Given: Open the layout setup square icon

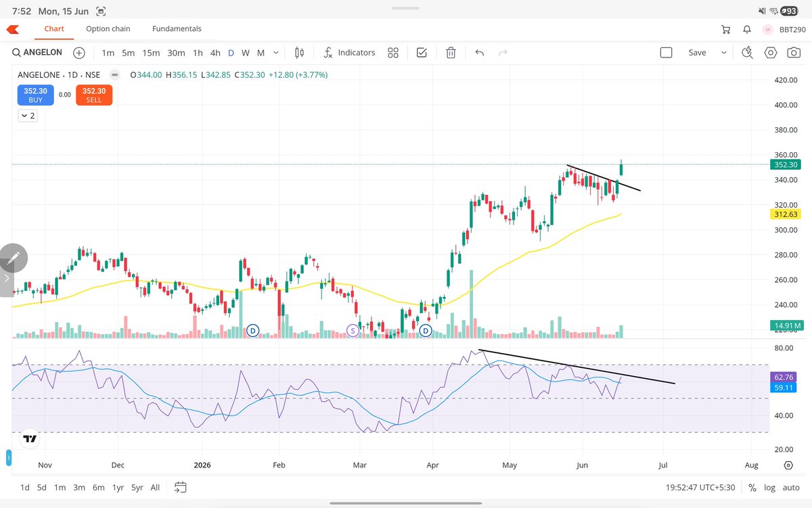Looking at the screenshot, I should point(666,53).
